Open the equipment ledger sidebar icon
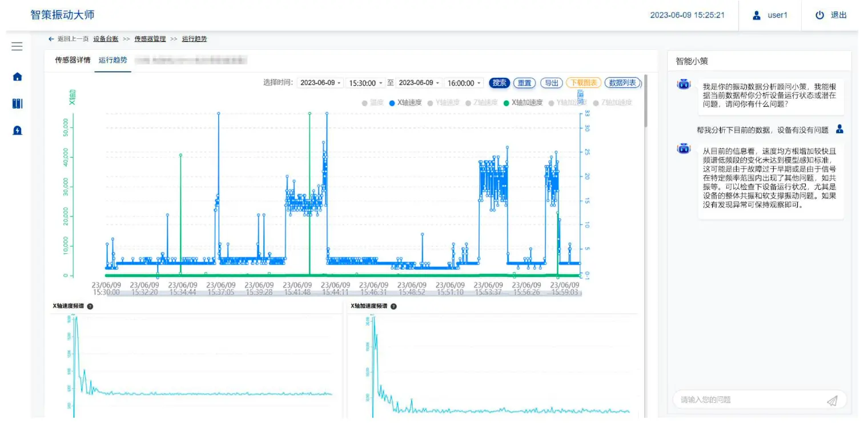The image size is (868, 436). pos(17,103)
